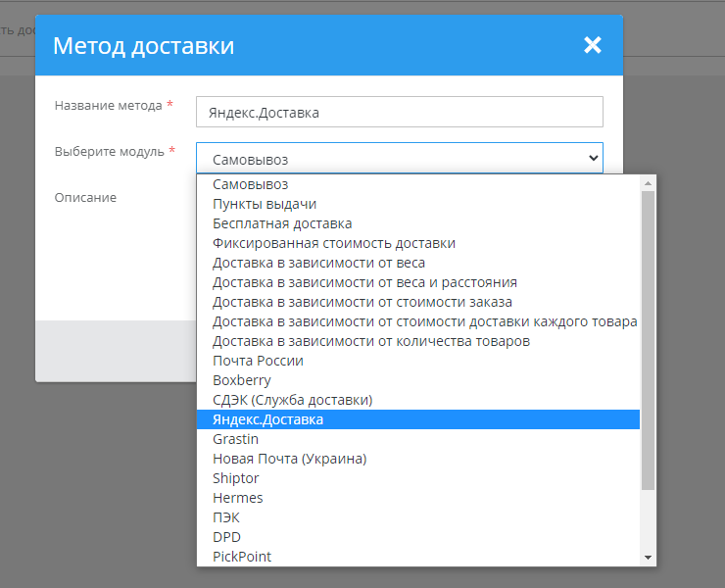Click the Название метода text field
Viewport: 725px width, 588px height.
click(x=399, y=112)
